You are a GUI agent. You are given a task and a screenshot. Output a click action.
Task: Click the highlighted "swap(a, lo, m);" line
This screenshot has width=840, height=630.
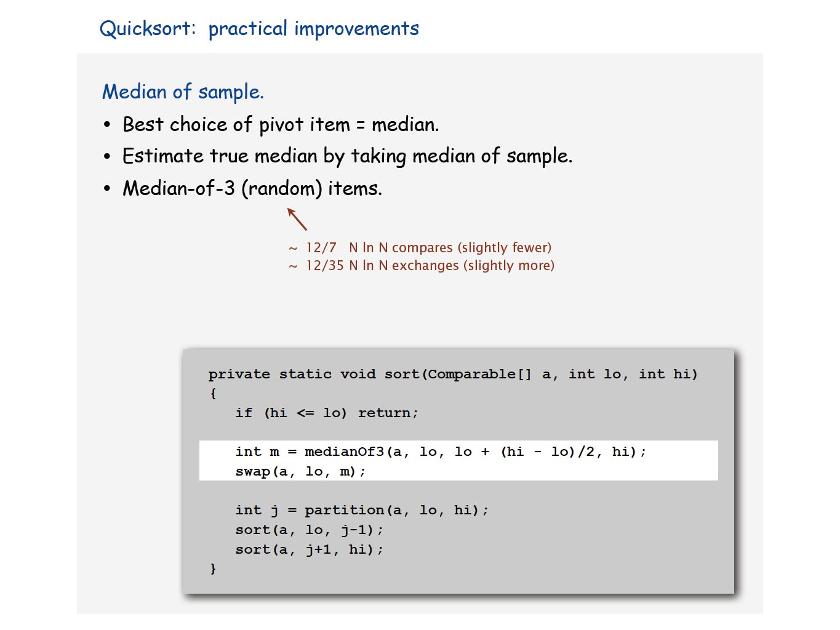coord(300,471)
